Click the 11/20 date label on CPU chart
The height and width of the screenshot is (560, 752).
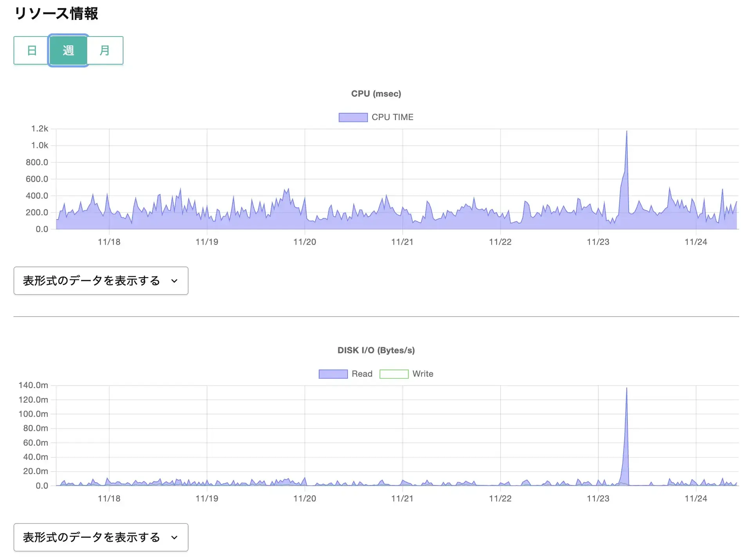(304, 242)
